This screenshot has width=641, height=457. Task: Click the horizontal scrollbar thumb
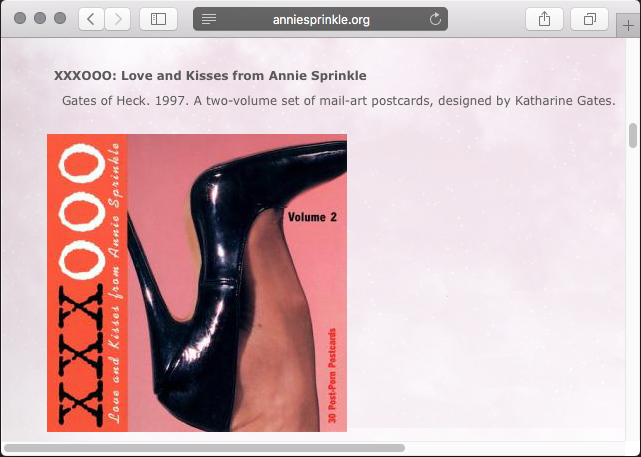pyautogui.click(x=204, y=448)
